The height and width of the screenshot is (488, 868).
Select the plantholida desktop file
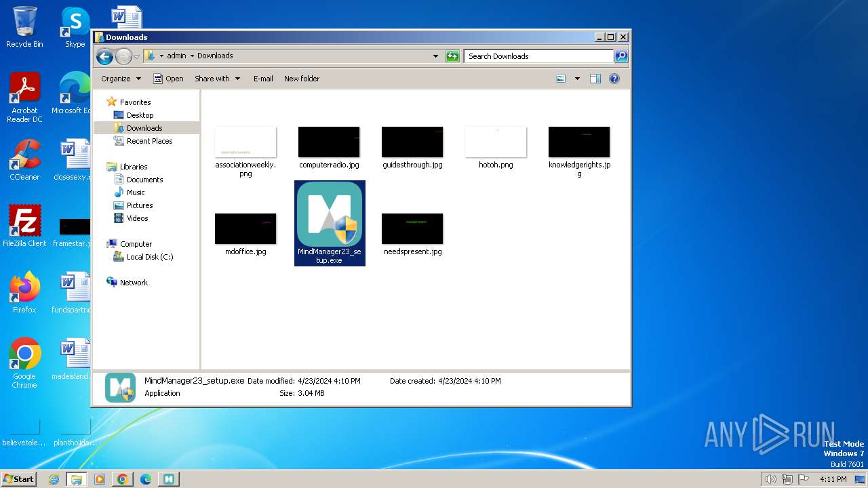(x=75, y=432)
